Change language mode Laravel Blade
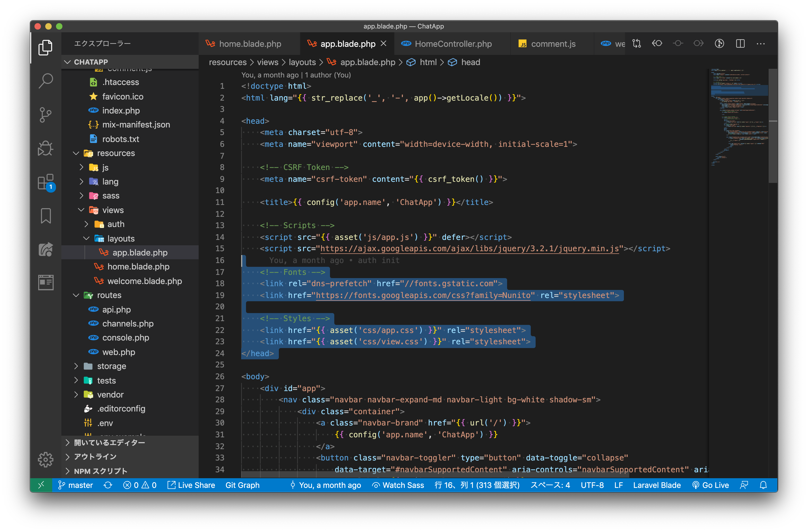This screenshot has height=532, width=808. pyautogui.click(x=656, y=485)
